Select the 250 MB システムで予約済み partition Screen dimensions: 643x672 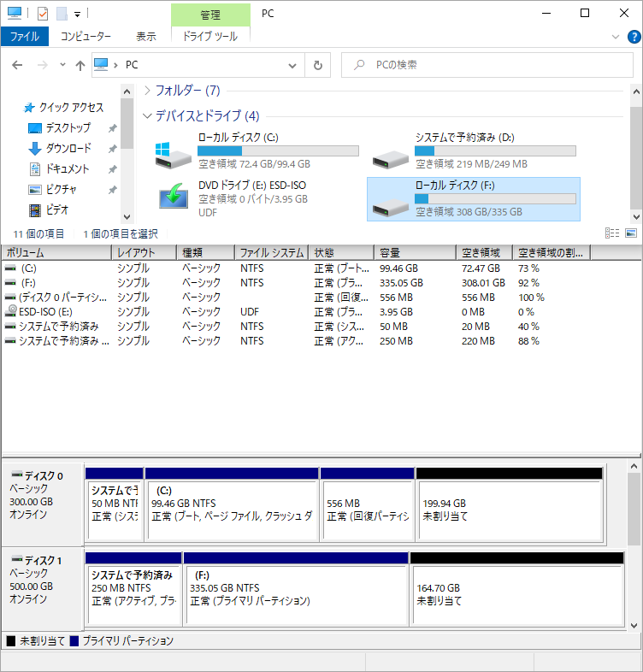pos(133,588)
